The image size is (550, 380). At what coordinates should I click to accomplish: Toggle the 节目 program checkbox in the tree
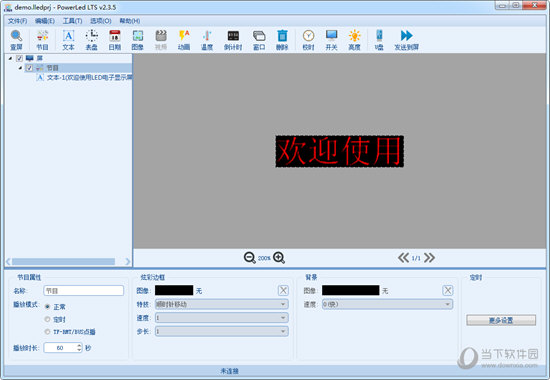pos(29,68)
